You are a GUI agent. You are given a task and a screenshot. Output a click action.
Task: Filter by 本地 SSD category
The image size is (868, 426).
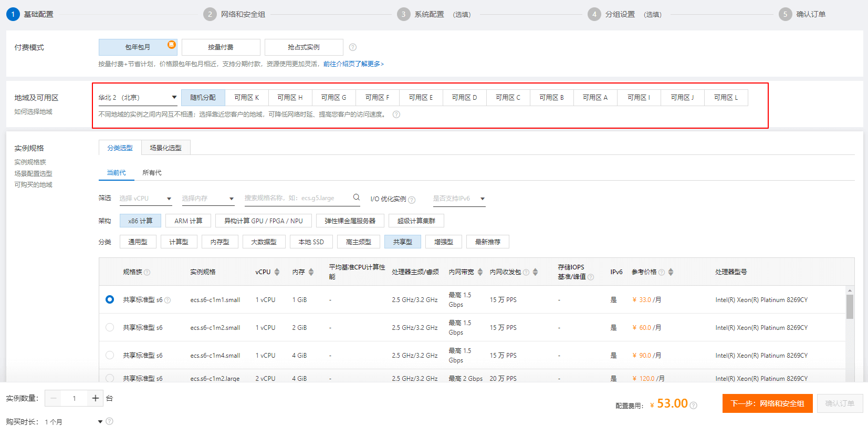[x=311, y=242]
